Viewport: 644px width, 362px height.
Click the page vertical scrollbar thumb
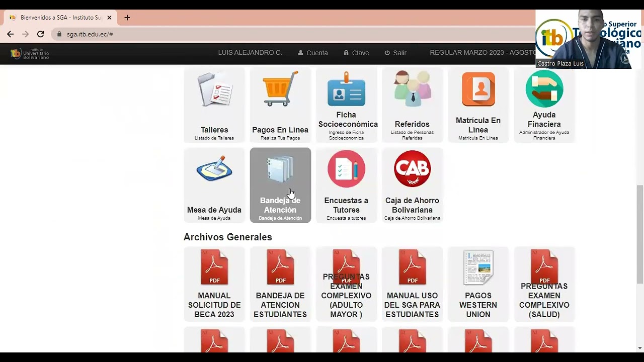point(640,234)
